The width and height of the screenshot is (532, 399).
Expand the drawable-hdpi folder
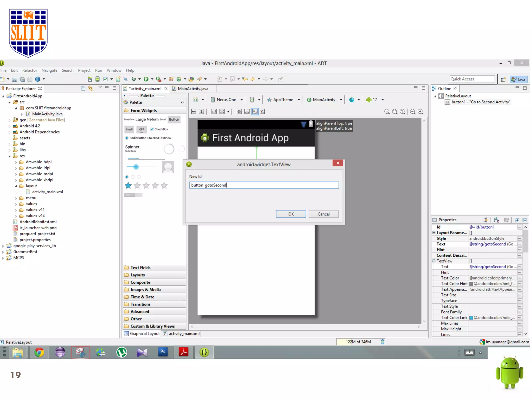coord(16,162)
